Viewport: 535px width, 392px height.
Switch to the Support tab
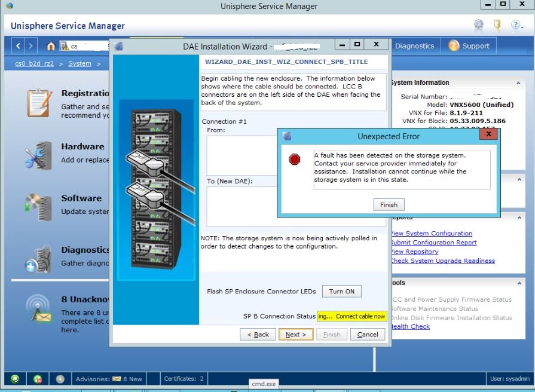(x=475, y=45)
